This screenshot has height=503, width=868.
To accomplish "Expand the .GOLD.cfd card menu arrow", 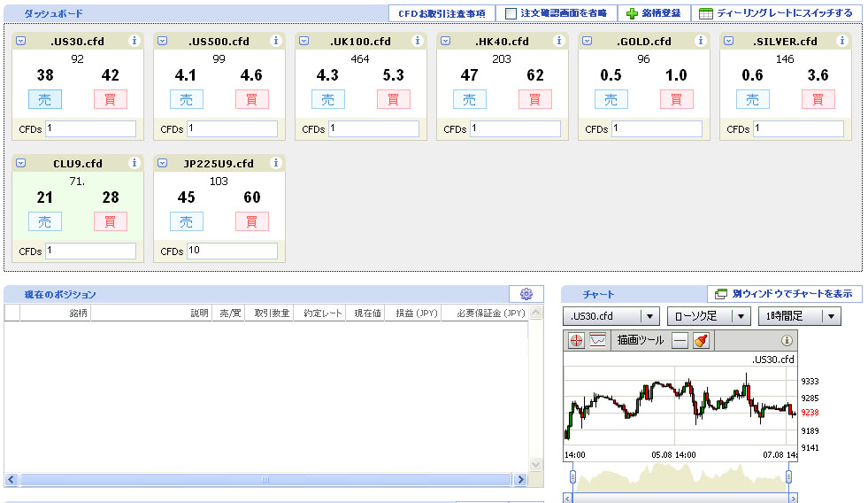I will tap(588, 41).
